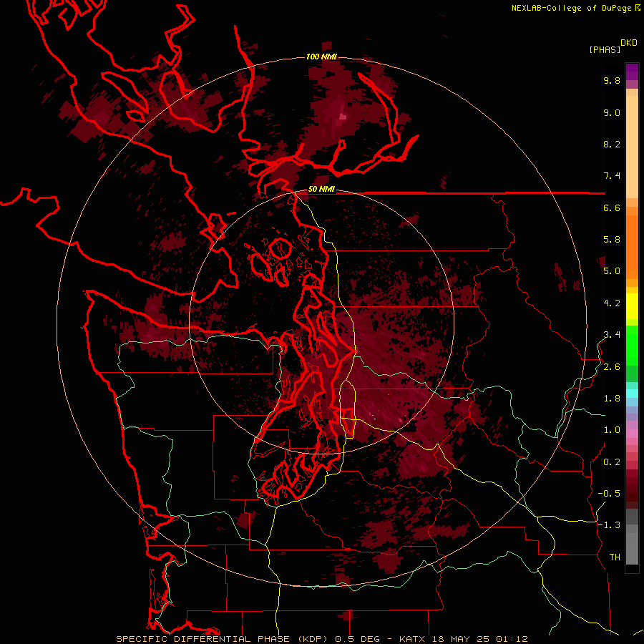
Task: Click the 9.0 legend value
Action: [x=612, y=112]
